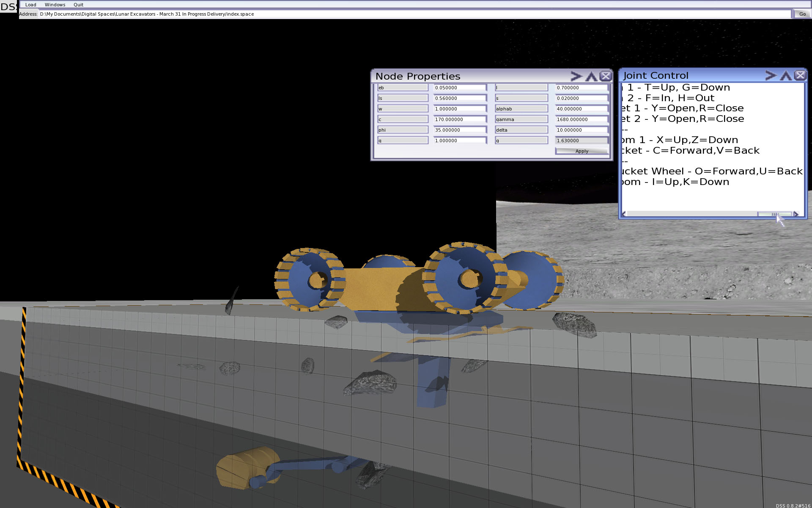Select the rover's front-left wheel
Screen dimensions: 812x508
point(311,279)
